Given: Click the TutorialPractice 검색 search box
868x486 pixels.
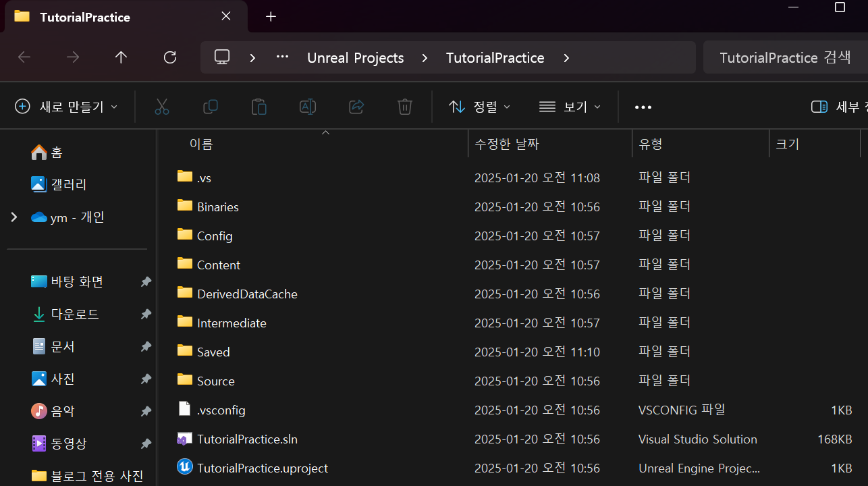Looking at the screenshot, I should coord(786,57).
